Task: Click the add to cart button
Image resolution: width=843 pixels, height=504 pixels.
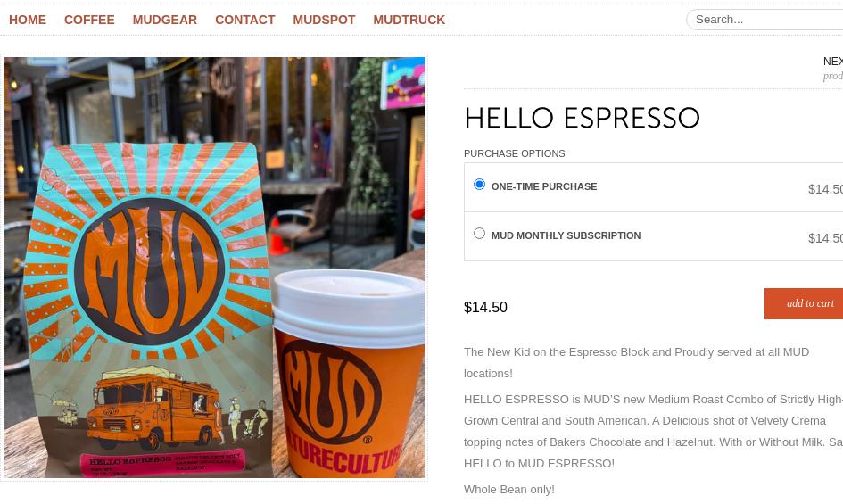Action: 804,303
